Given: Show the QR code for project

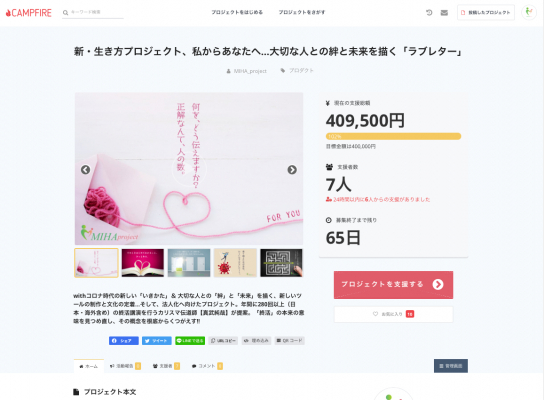Looking at the screenshot, I should pyautogui.click(x=290, y=341).
